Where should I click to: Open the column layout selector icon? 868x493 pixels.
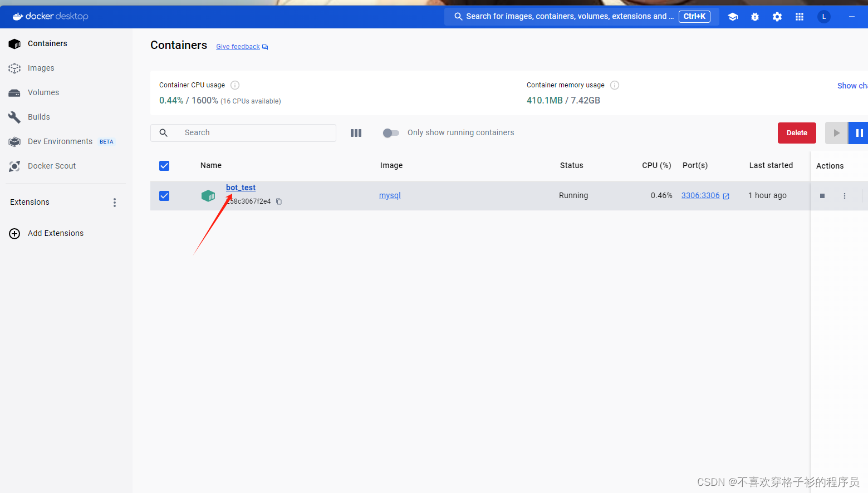pos(356,133)
